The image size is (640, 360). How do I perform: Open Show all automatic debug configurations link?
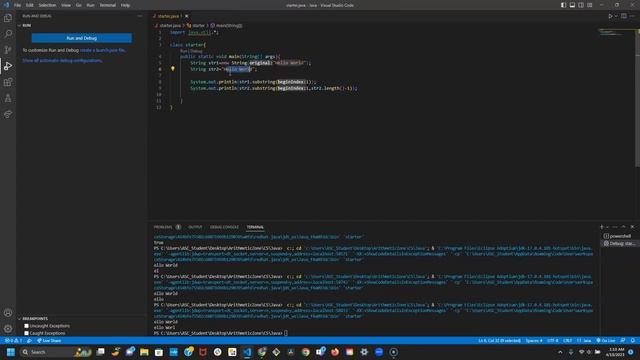(x=62, y=60)
